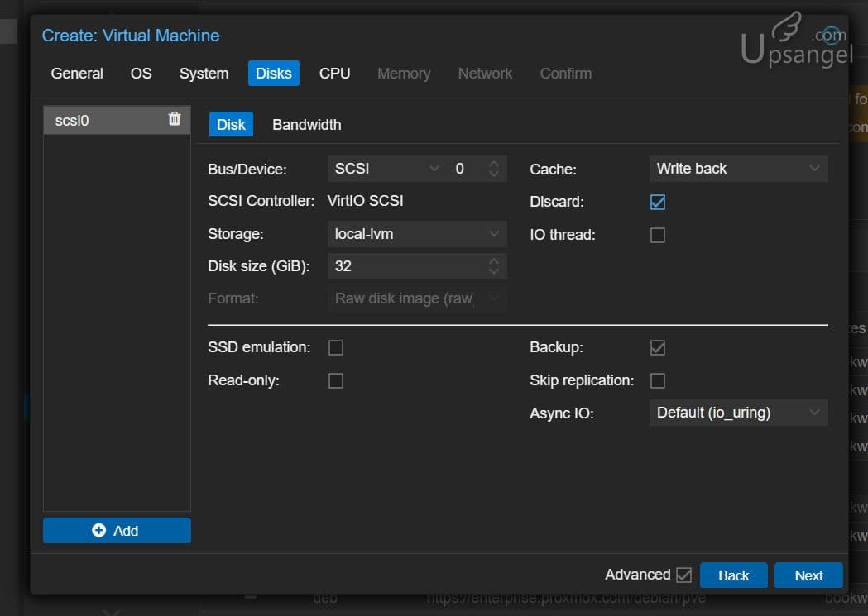Open the OS tab
Image resolution: width=868 pixels, height=616 pixels.
click(141, 73)
